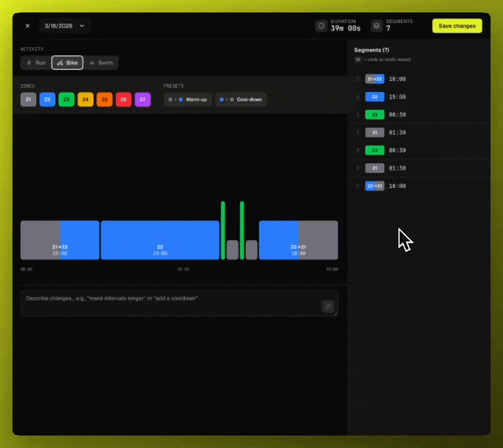Select the Z4 zone color swatch

point(85,99)
